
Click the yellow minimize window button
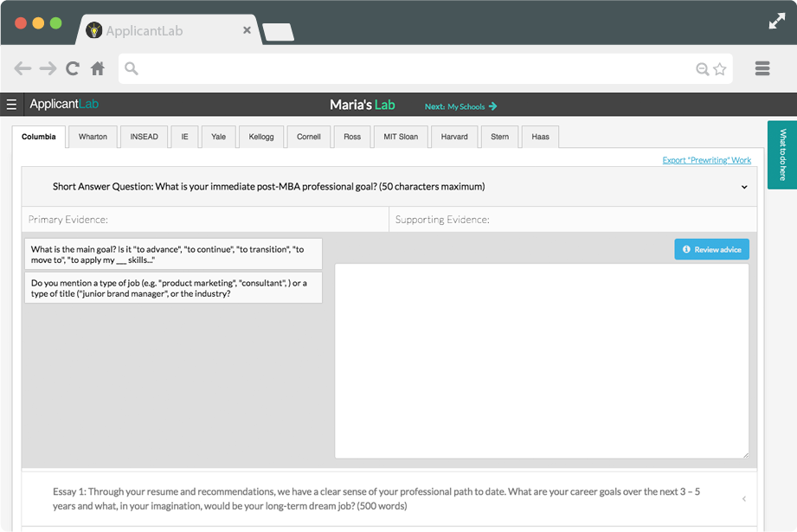coord(38,22)
